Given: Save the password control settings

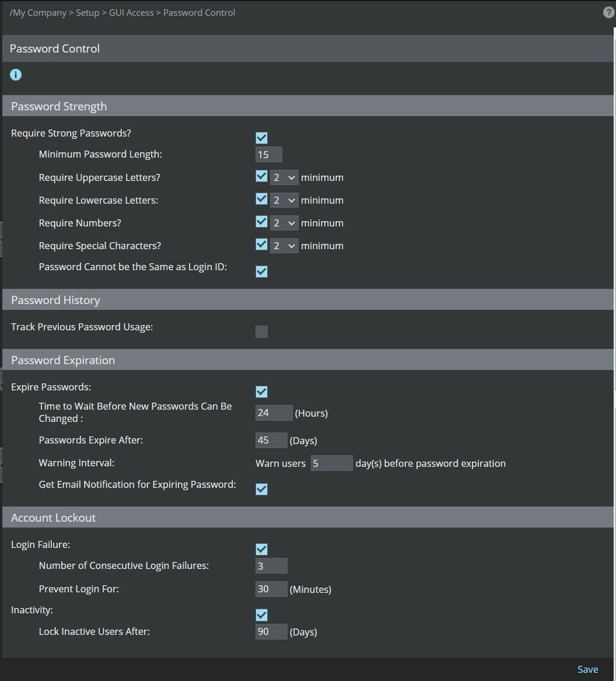Looking at the screenshot, I should 588,670.
